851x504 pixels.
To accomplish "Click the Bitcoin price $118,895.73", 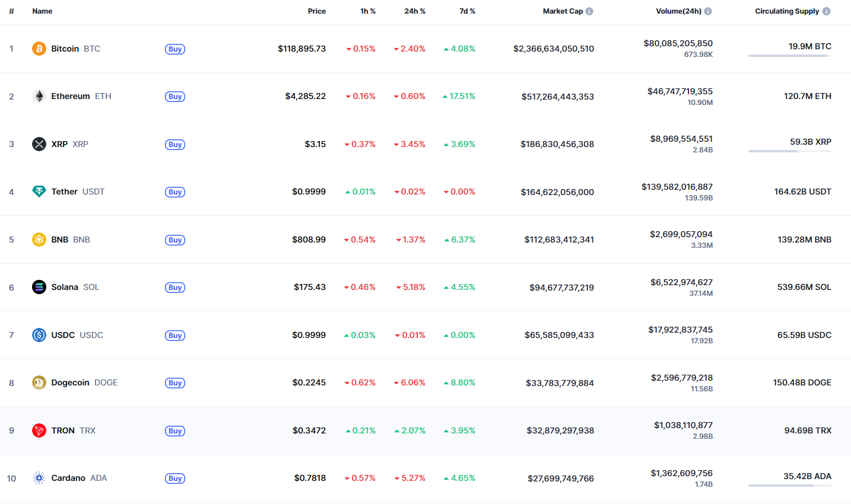I will click(301, 49).
